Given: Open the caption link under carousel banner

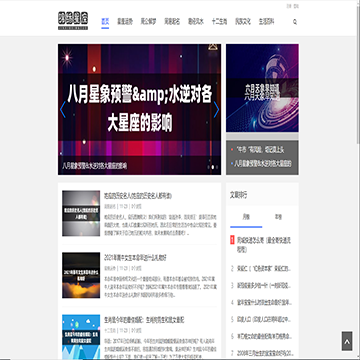Looking at the screenshot, I should point(94,165).
